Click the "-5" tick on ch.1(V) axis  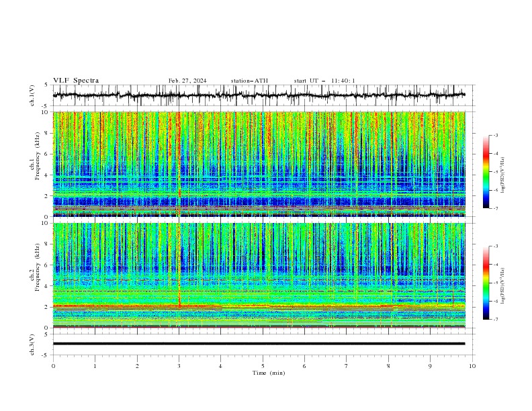point(46,106)
